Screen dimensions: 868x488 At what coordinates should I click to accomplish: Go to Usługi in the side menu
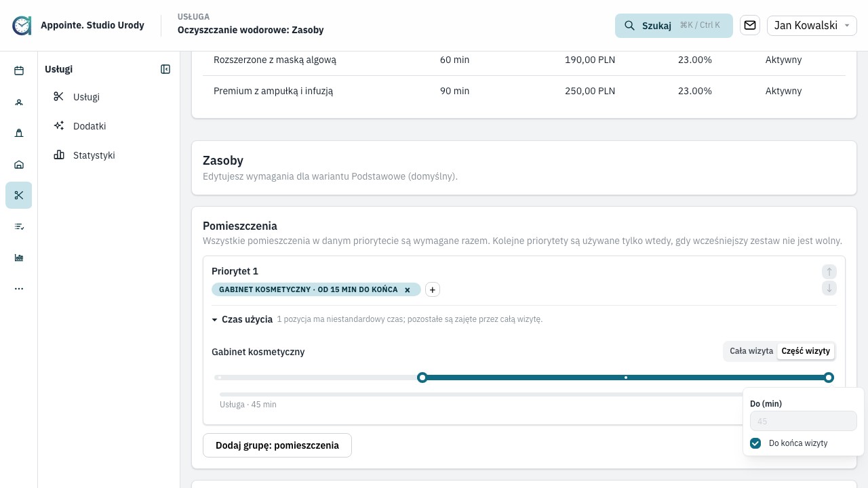[86, 97]
